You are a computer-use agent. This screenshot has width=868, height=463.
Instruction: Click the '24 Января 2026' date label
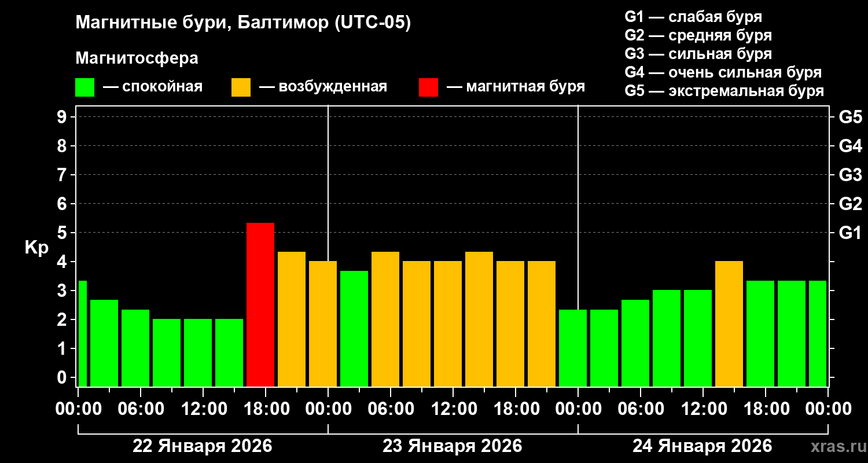click(x=703, y=446)
